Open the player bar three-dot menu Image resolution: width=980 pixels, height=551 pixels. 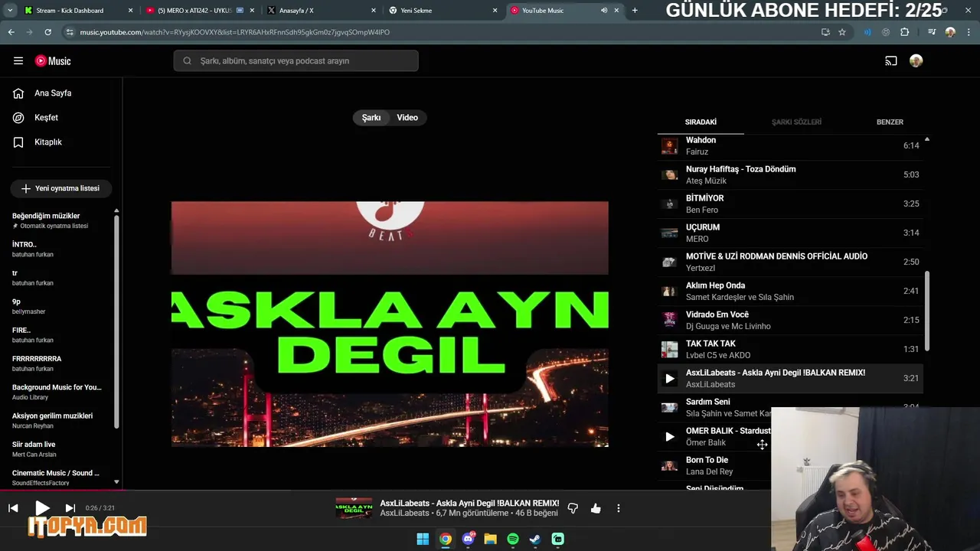[618, 508]
